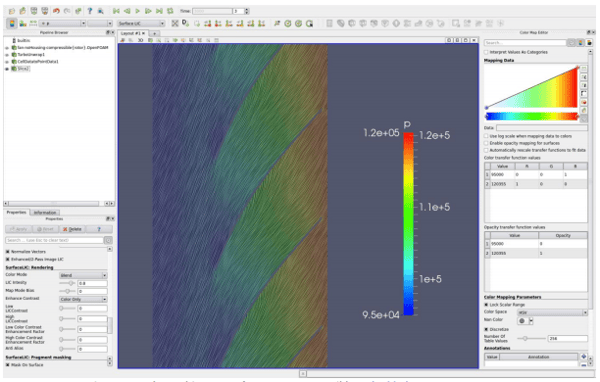Toggle the color legend visibility icon
The width and height of the screenshot is (600, 382).
(12, 23)
